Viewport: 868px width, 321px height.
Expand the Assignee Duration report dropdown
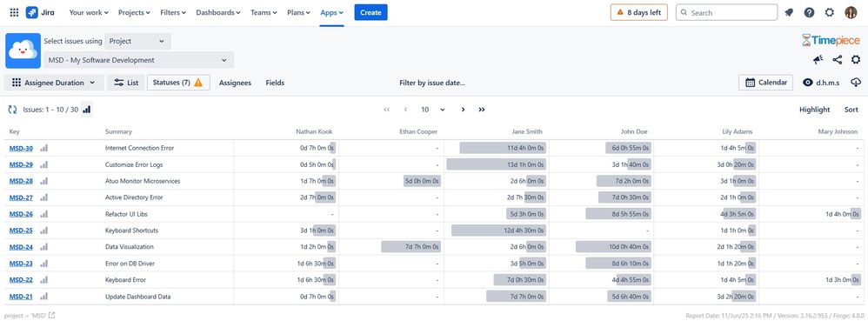coord(54,83)
